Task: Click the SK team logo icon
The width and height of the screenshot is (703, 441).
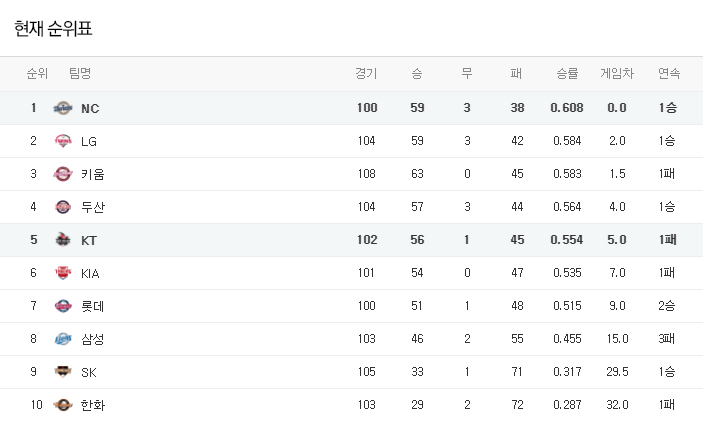Action: 63,372
